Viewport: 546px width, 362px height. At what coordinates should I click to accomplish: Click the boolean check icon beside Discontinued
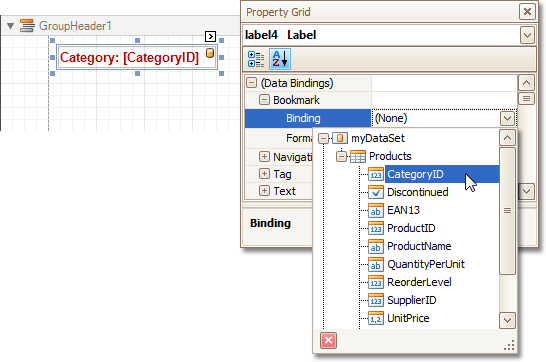pos(376,192)
